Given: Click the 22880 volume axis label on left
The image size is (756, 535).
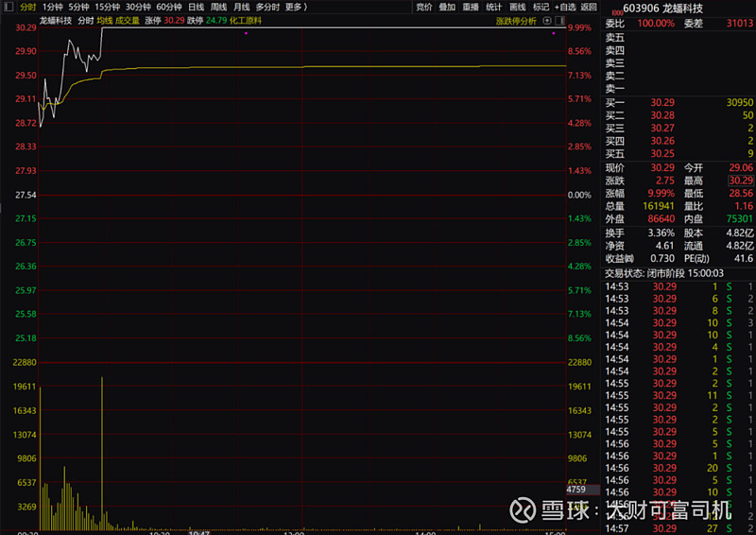Looking at the screenshot, I should [25, 362].
